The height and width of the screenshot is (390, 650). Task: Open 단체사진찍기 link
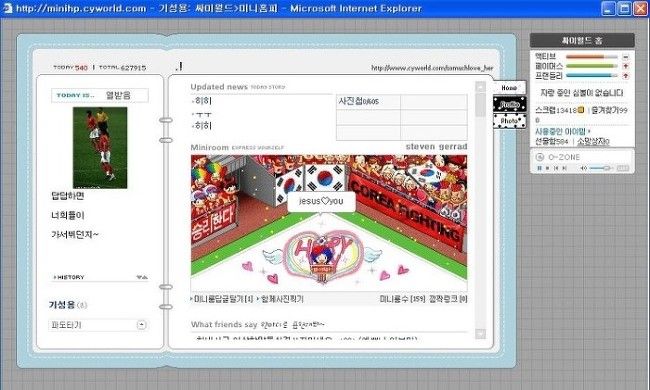pos(282,299)
